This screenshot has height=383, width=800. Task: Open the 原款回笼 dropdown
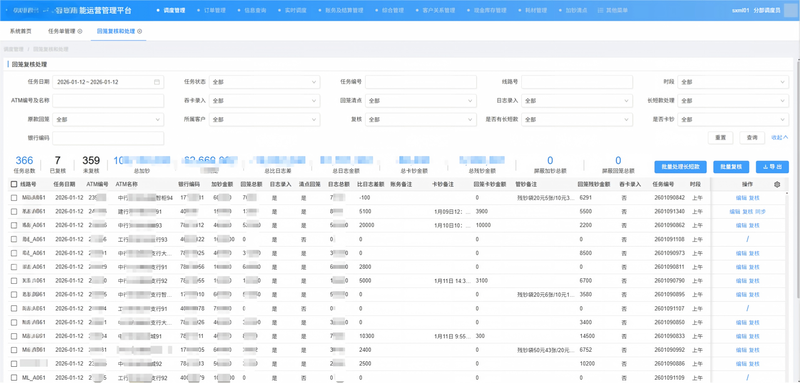[109, 120]
